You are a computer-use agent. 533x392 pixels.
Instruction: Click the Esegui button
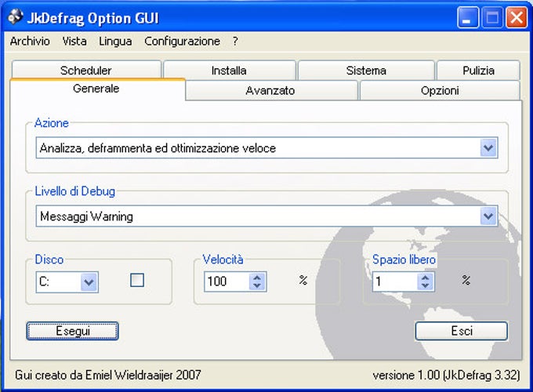(x=72, y=331)
